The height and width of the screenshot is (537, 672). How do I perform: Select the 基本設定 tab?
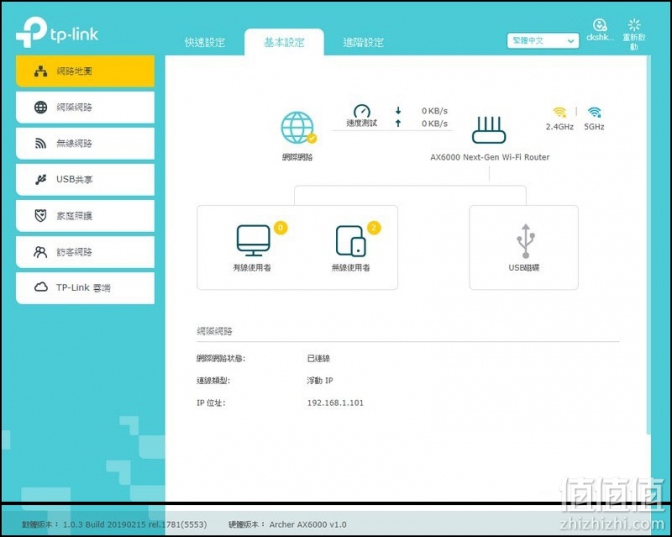[x=284, y=42]
